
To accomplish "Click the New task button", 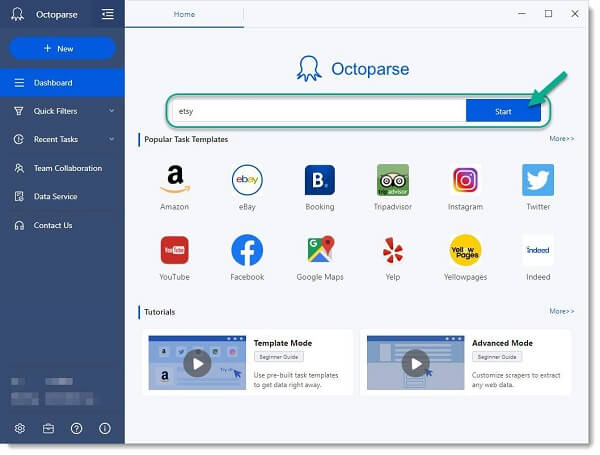I will point(62,49).
